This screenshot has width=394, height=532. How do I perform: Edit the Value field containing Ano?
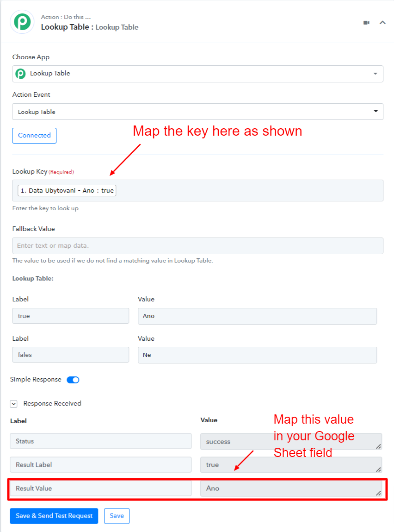(257, 316)
